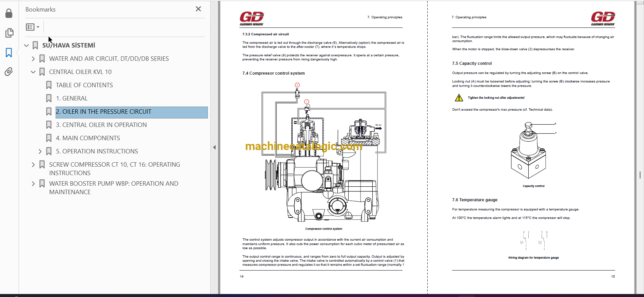Close the Bookmarks panel
Screen dimensions: 644x297
pos(198,9)
